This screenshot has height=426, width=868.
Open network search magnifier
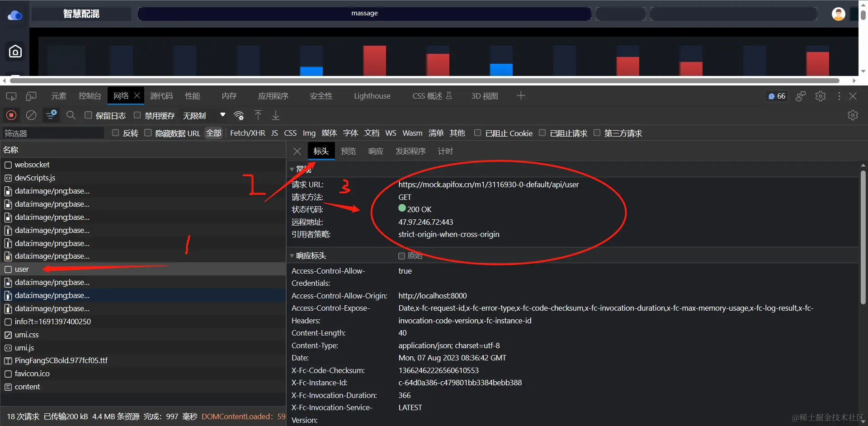tap(71, 115)
